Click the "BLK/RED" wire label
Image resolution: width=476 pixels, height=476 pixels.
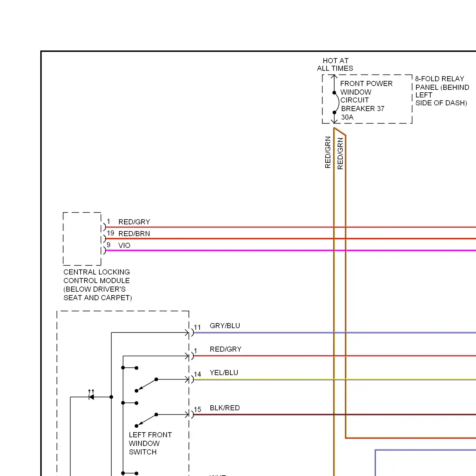point(225,408)
